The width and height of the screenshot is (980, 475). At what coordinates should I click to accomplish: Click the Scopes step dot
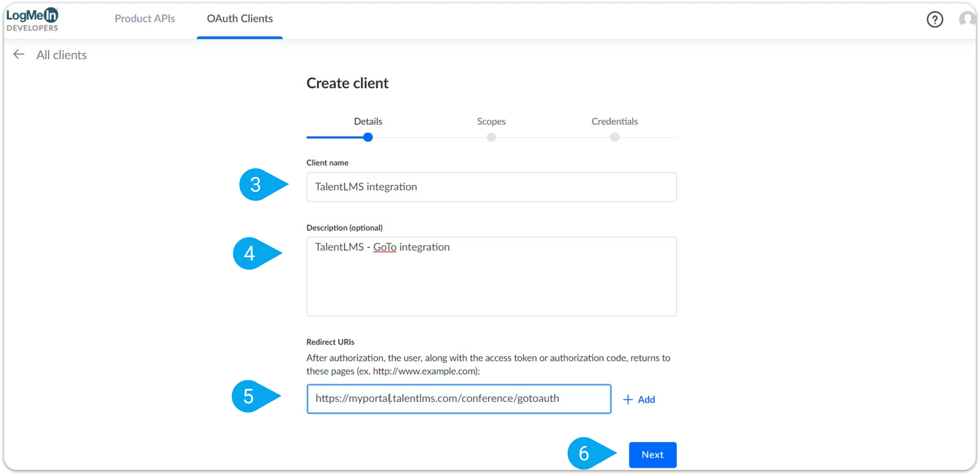(491, 137)
